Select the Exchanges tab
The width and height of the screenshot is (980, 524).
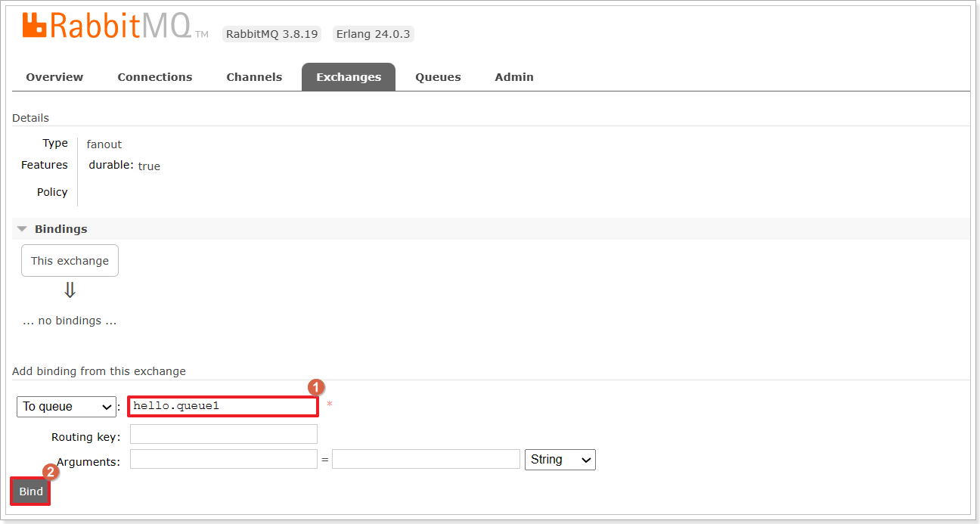click(349, 77)
